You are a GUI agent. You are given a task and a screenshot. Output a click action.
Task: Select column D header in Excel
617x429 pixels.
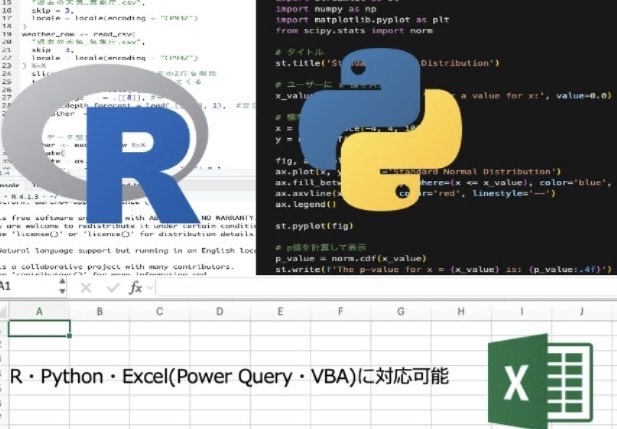click(x=220, y=311)
